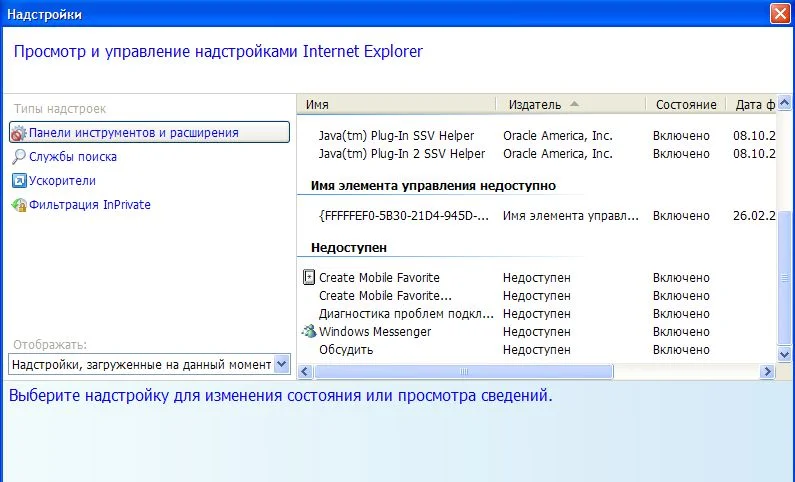This screenshot has height=482, width=795.
Task: Sort by the Имя column header
Action: pyautogui.click(x=396, y=104)
